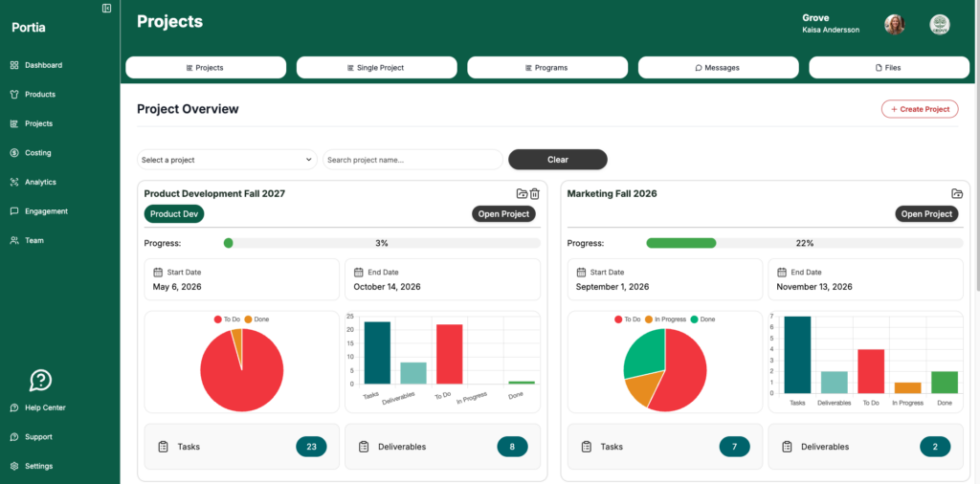This screenshot has width=980, height=484.
Task: Click the Clear button
Action: click(558, 159)
